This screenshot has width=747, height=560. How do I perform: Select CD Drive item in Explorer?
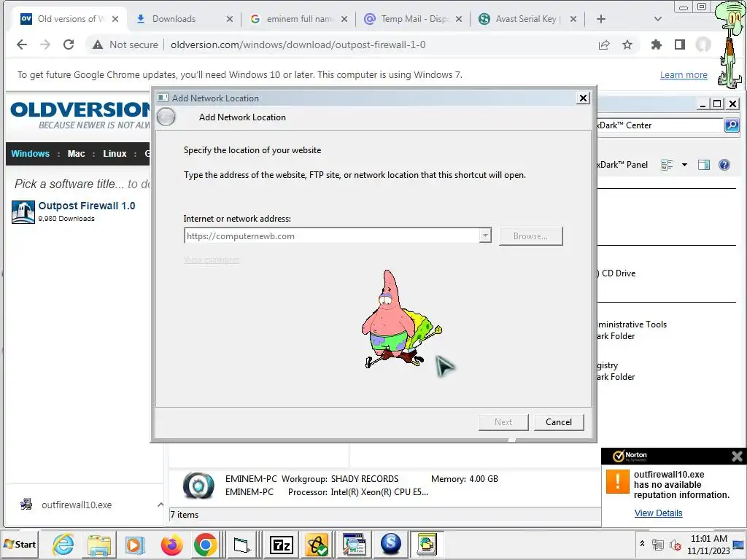(618, 273)
